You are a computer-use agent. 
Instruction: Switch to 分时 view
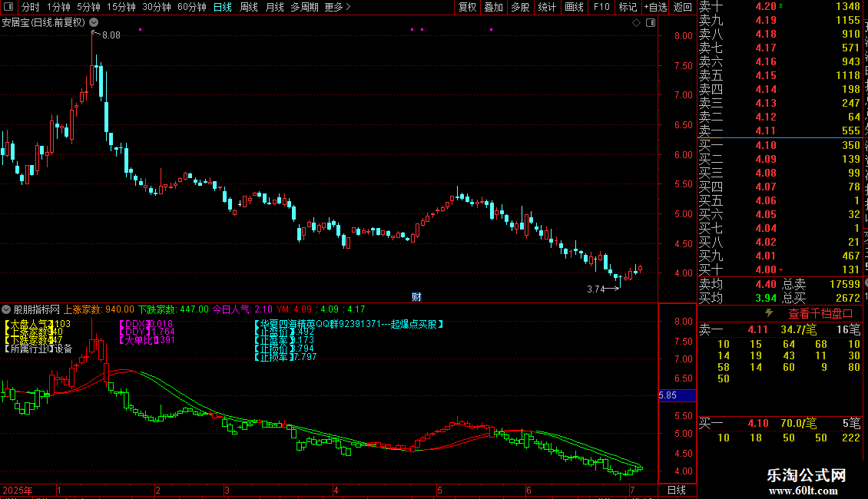pos(31,7)
